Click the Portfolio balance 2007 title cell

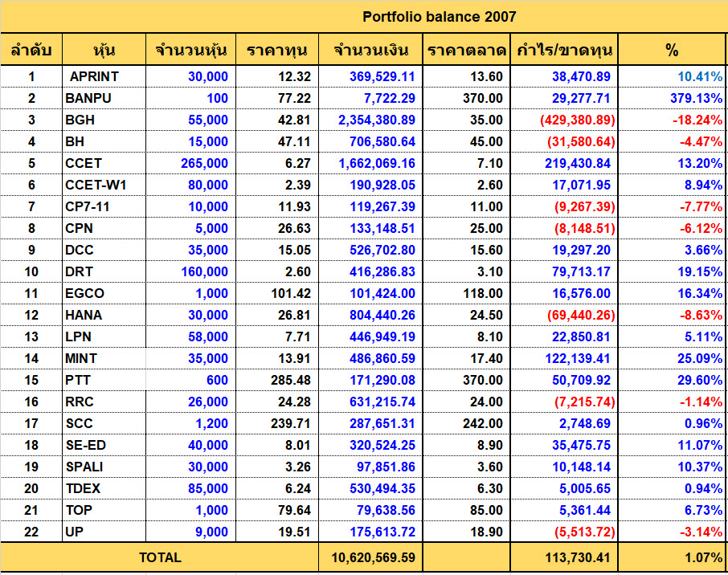pyautogui.click(x=439, y=17)
